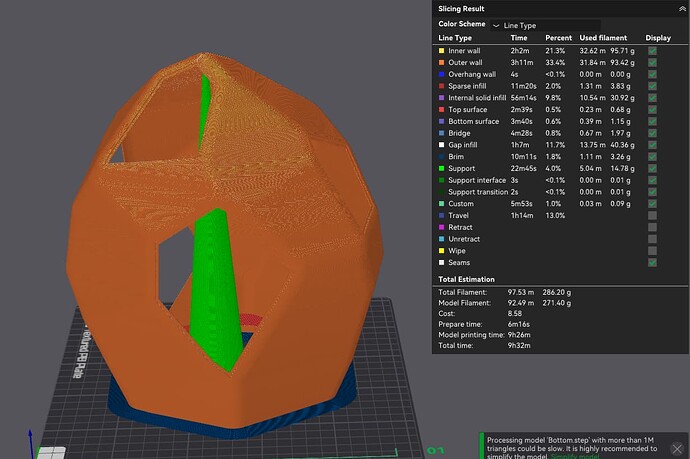Close the model processing warning notification
Screen dimensions: 690x459
coord(677,449)
